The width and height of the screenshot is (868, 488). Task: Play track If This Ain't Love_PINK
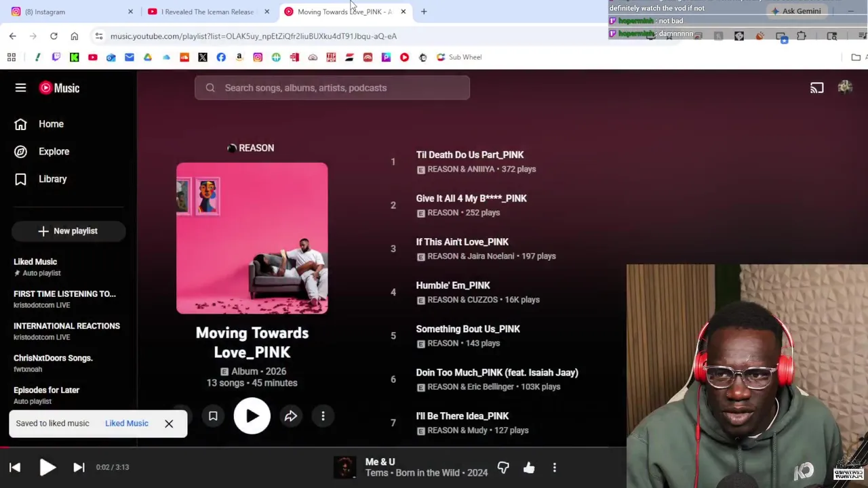(x=462, y=241)
